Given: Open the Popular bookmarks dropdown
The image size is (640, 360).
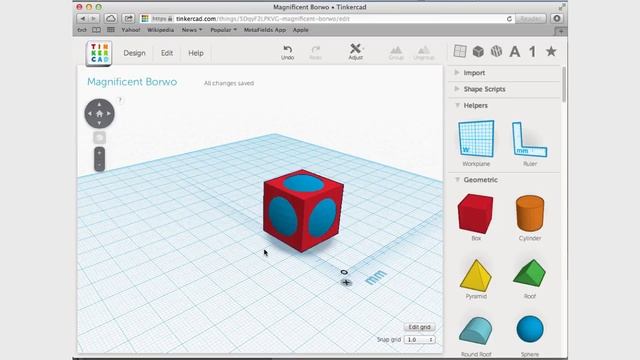Looking at the screenshot, I should tap(223, 30).
